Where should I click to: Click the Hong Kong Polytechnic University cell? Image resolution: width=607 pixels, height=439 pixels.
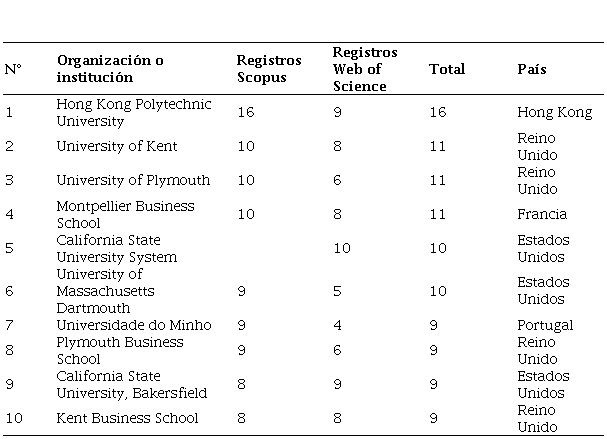(118, 113)
